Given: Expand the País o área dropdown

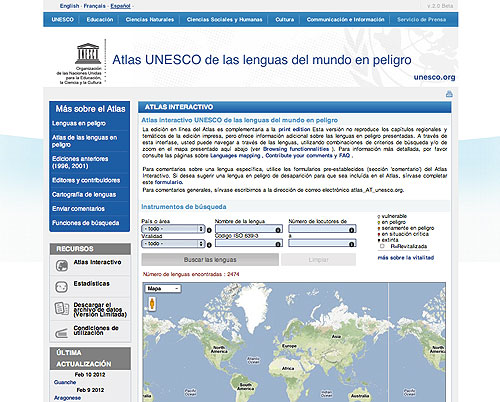Looking at the screenshot, I should [173, 229].
